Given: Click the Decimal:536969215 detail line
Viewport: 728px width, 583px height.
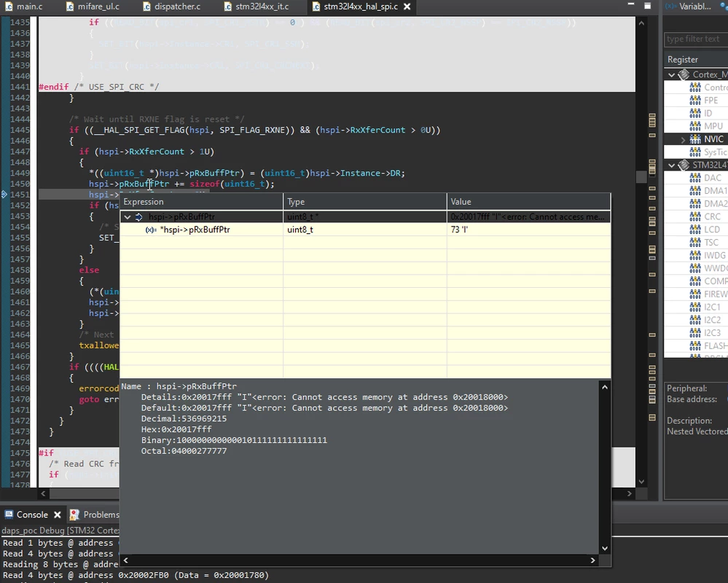Looking at the screenshot, I should click(184, 419).
